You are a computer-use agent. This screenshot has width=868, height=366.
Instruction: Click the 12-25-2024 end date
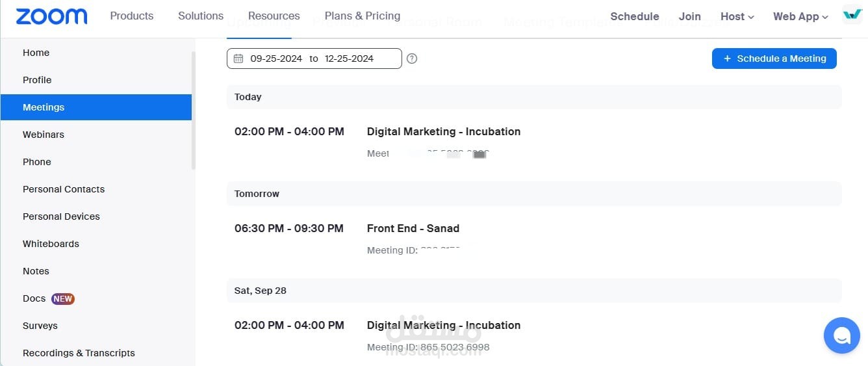point(350,59)
